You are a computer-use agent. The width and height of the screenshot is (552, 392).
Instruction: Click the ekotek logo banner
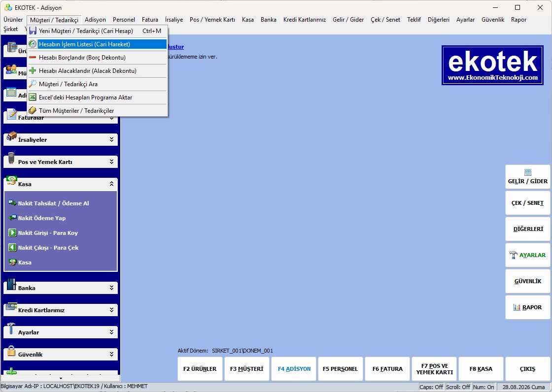pyautogui.click(x=492, y=65)
